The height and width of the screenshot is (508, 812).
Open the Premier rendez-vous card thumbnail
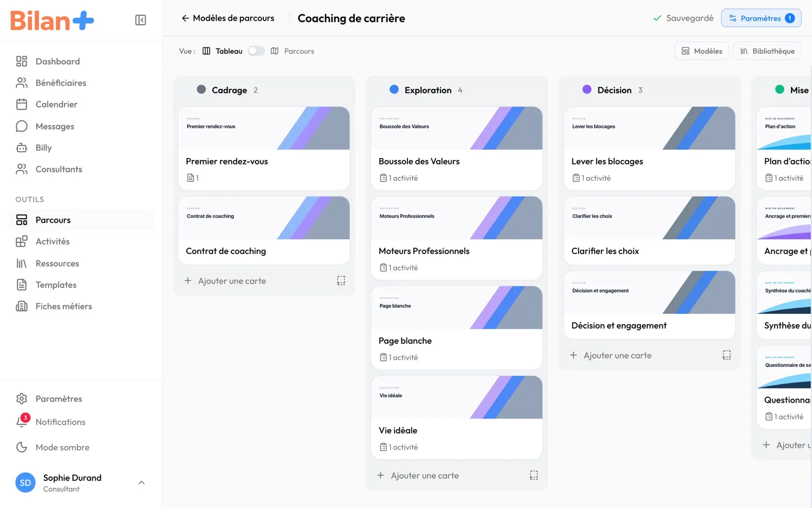click(264, 128)
